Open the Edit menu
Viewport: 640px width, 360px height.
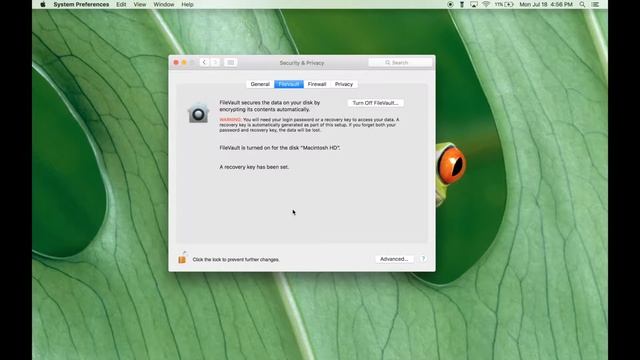(x=121, y=4)
